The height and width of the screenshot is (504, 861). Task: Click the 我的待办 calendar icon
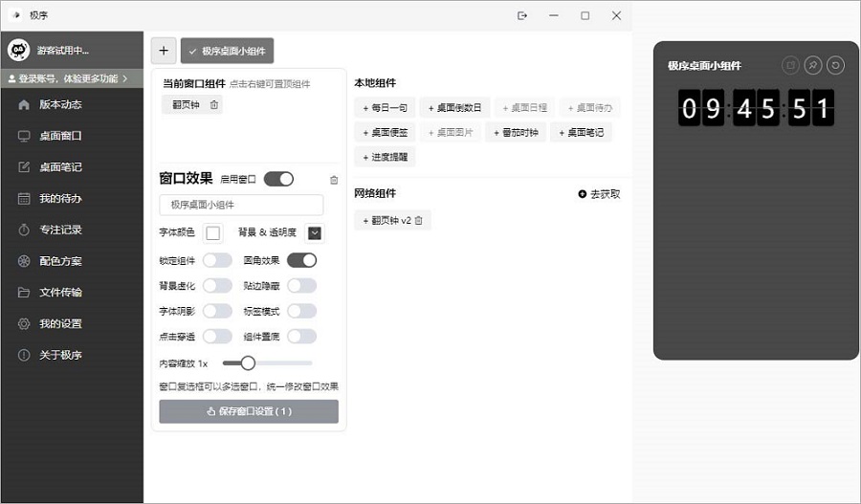coord(24,198)
